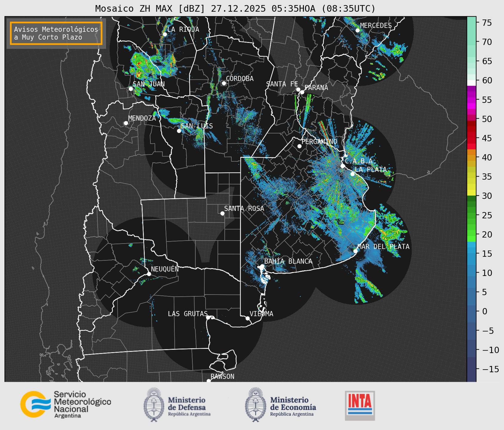This screenshot has height=430, width=504.
Task: Click the Servicio Meteorológico Nacional logo
Action: tap(65, 404)
